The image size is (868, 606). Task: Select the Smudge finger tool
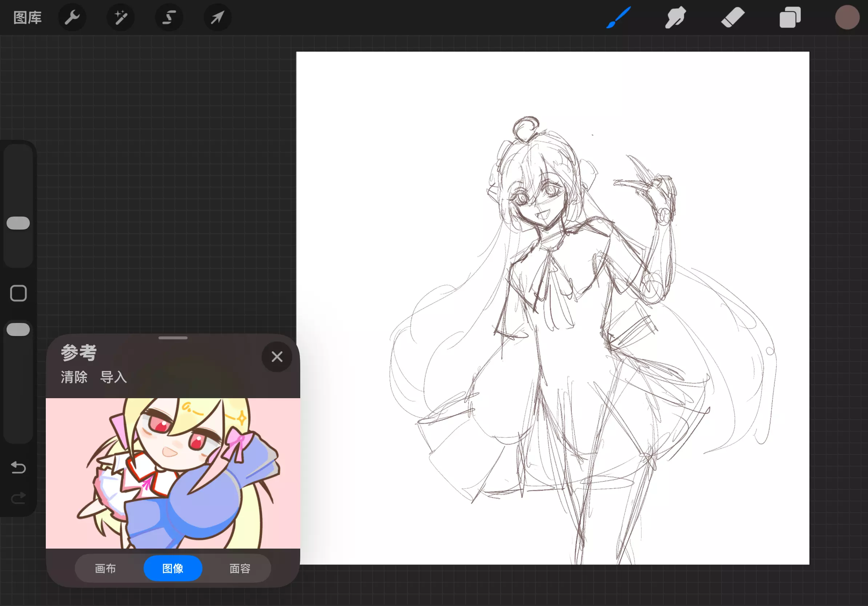click(675, 17)
